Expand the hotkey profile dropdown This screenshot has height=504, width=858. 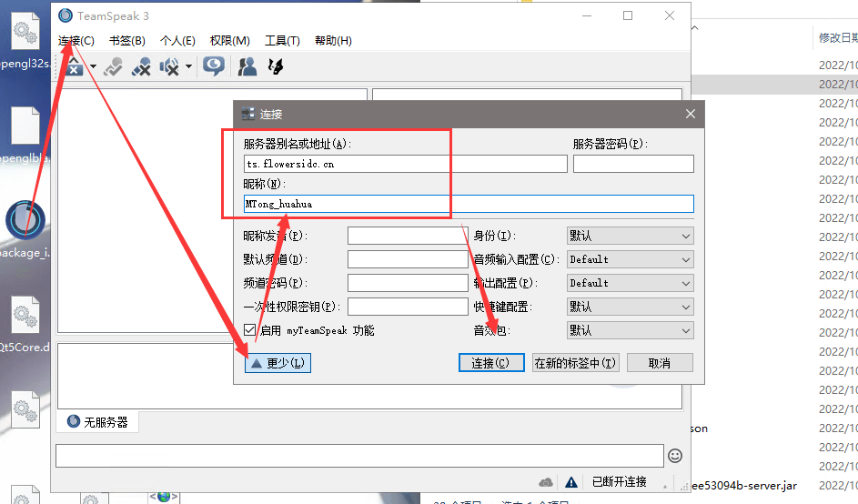click(x=631, y=307)
